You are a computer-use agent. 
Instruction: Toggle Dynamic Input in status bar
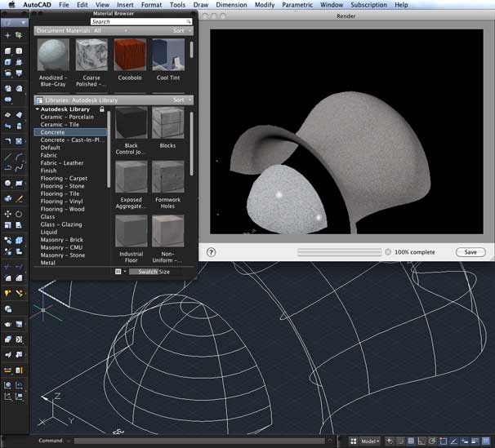click(465, 441)
